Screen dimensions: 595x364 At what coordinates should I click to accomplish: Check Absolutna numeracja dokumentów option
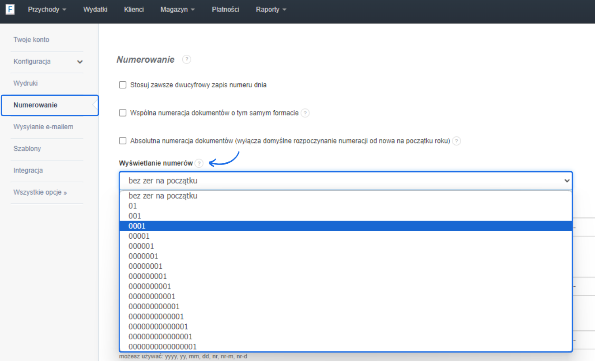point(123,141)
